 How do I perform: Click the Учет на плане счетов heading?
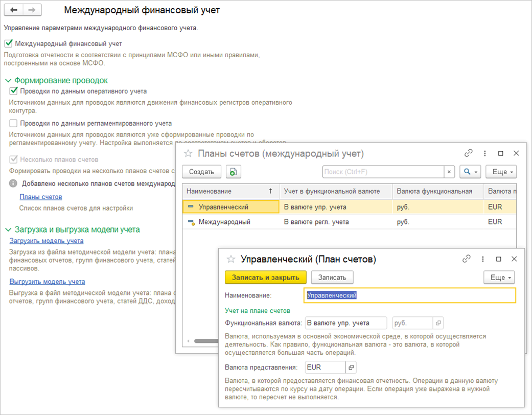coord(258,311)
